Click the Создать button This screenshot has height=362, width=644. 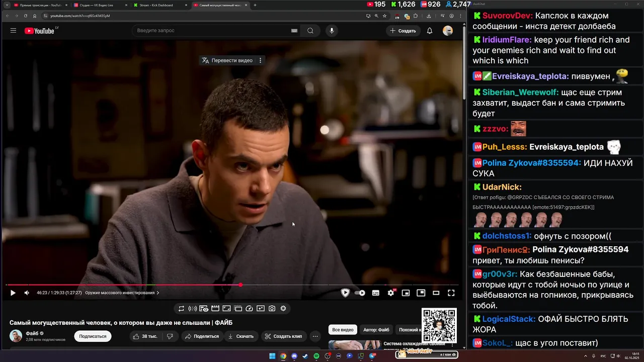tap(403, 31)
